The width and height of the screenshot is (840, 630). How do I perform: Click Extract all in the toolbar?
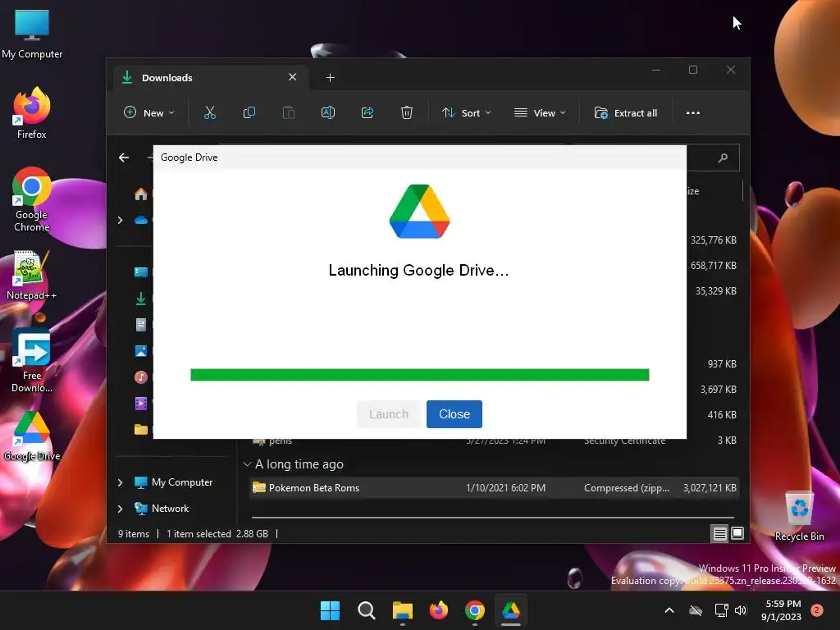point(626,113)
